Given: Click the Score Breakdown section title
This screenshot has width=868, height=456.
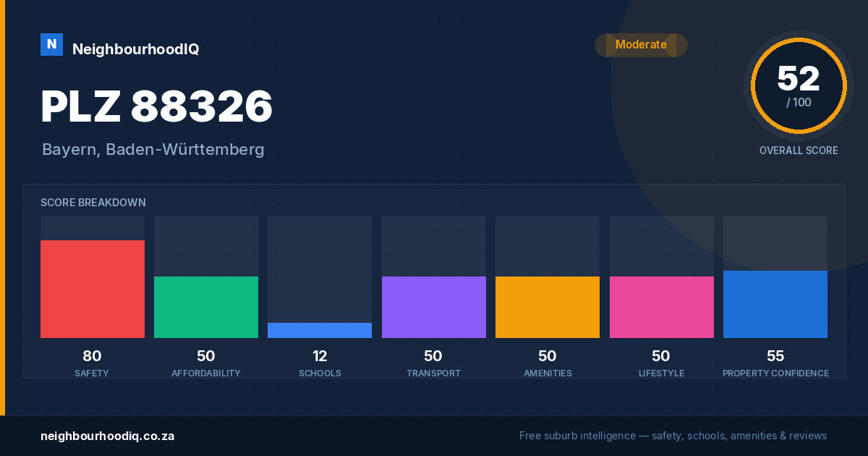Looking at the screenshot, I should tap(93, 203).
